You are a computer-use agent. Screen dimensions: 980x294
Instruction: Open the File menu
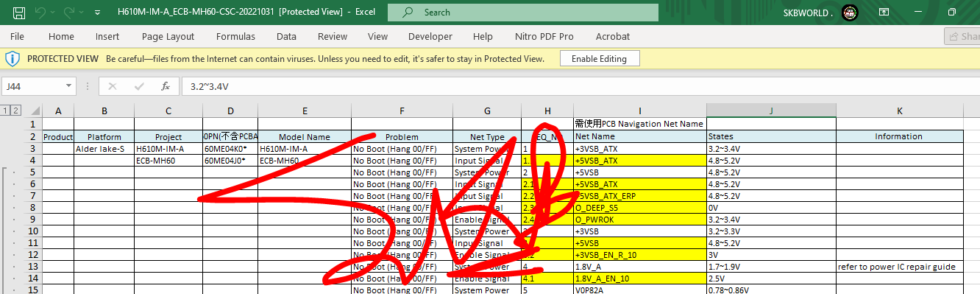[17, 36]
